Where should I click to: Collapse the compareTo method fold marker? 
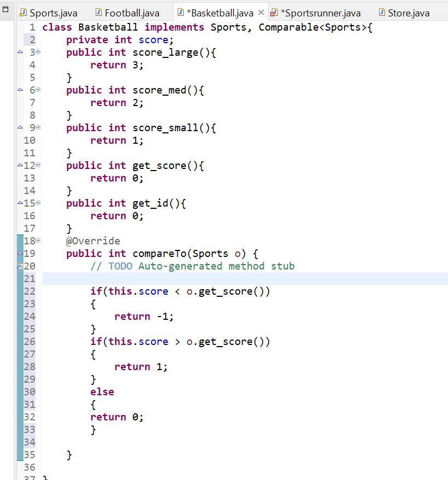click(37, 239)
